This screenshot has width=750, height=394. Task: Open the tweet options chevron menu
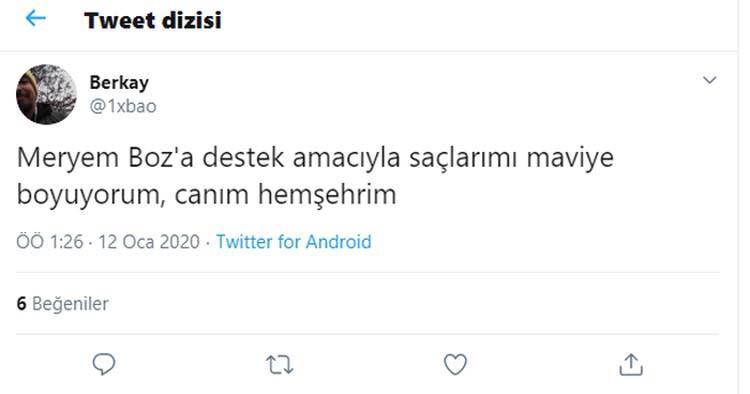point(709,80)
